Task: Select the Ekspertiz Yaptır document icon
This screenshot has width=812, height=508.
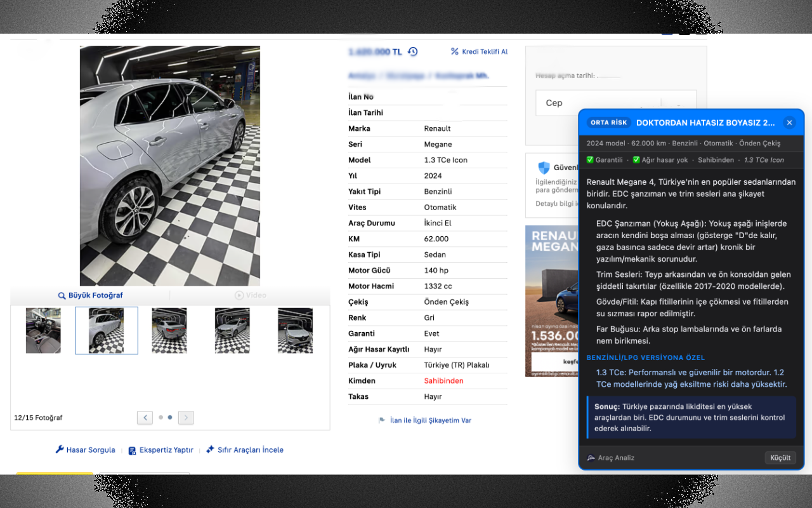Action: point(132,450)
